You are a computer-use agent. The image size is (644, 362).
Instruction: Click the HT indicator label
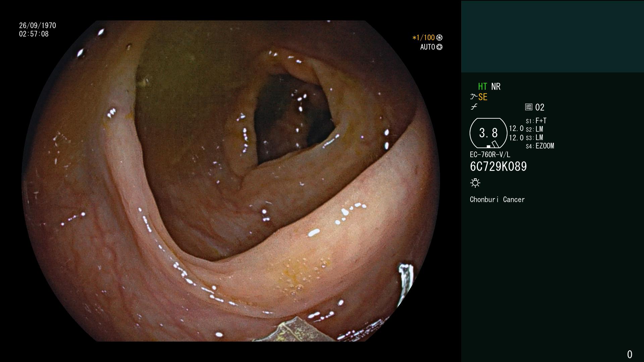[x=482, y=86]
